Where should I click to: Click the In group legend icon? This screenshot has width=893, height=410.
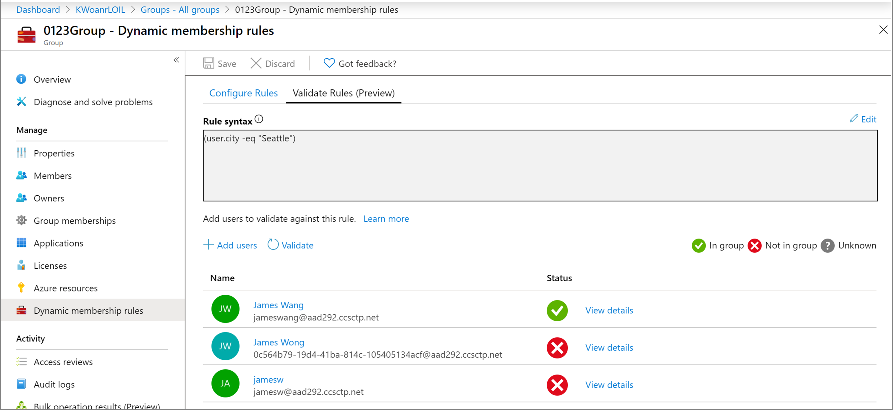point(699,246)
